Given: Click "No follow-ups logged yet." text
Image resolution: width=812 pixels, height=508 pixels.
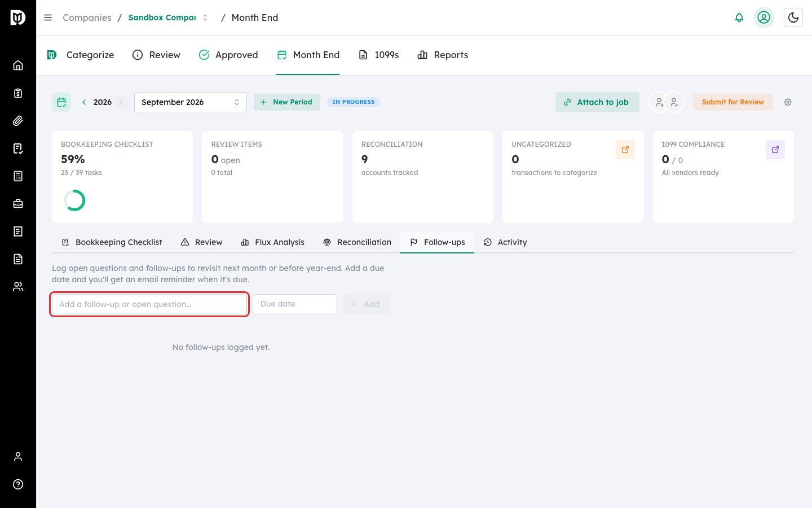Looking at the screenshot, I should pyautogui.click(x=221, y=347).
